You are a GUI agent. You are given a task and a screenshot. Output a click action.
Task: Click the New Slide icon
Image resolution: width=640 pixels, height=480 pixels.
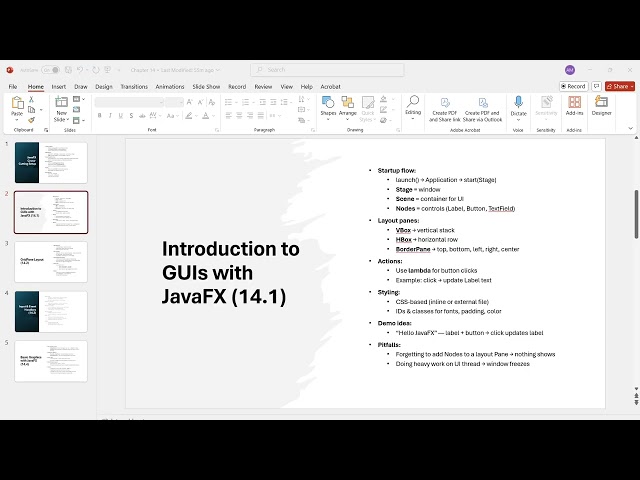[x=61, y=102]
